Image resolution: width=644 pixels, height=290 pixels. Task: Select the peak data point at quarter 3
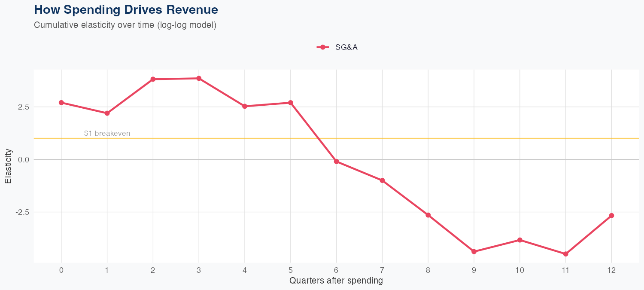[199, 78]
